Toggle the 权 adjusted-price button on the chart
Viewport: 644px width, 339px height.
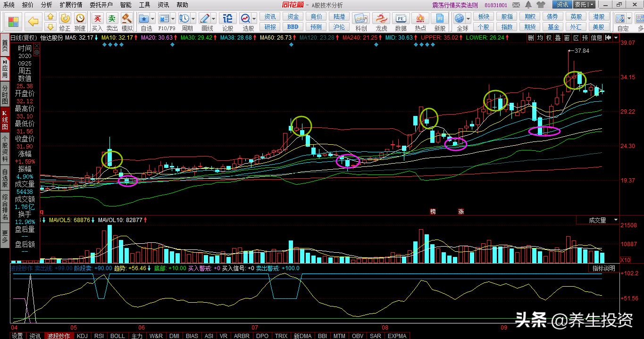(x=549, y=38)
